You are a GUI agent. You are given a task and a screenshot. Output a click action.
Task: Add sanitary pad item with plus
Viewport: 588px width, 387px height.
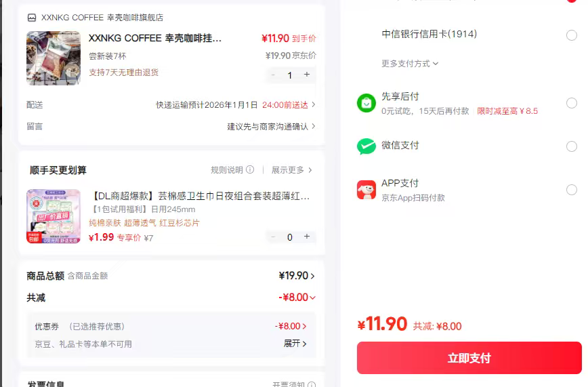pos(307,237)
